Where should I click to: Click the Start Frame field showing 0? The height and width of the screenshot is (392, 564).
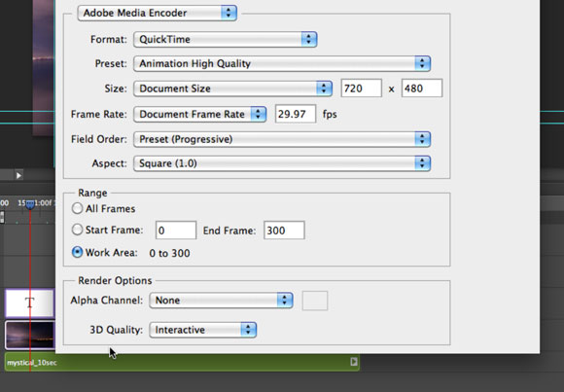click(x=176, y=231)
